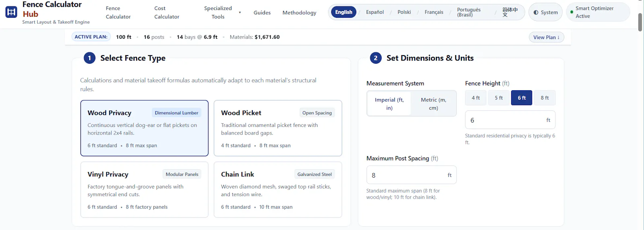
Task: Choose Imperial (ft, in) measurement system
Action: click(389, 104)
